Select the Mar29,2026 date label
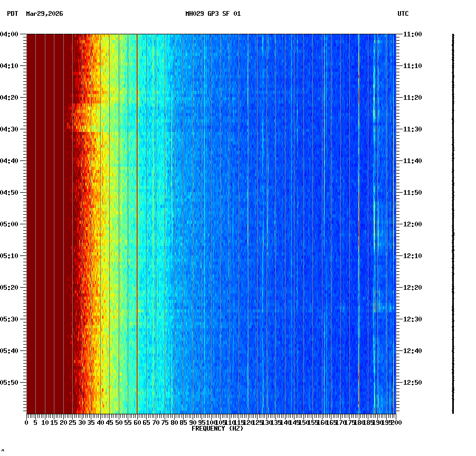This screenshot has height=456, width=476. tap(44, 15)
